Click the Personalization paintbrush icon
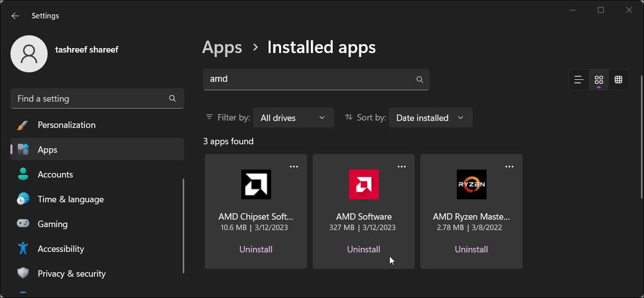 click(x=23, y=125)
